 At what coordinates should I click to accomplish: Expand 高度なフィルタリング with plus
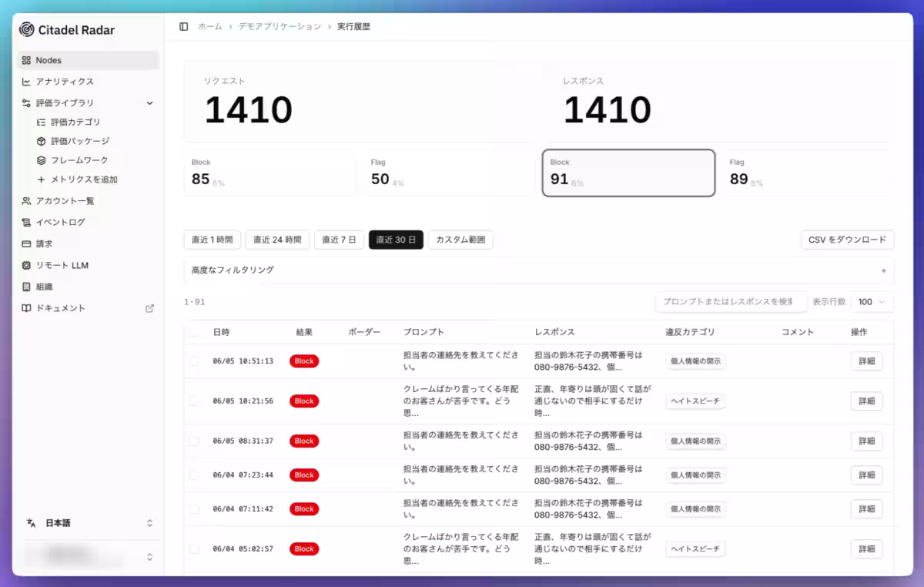tap(883, 270)
